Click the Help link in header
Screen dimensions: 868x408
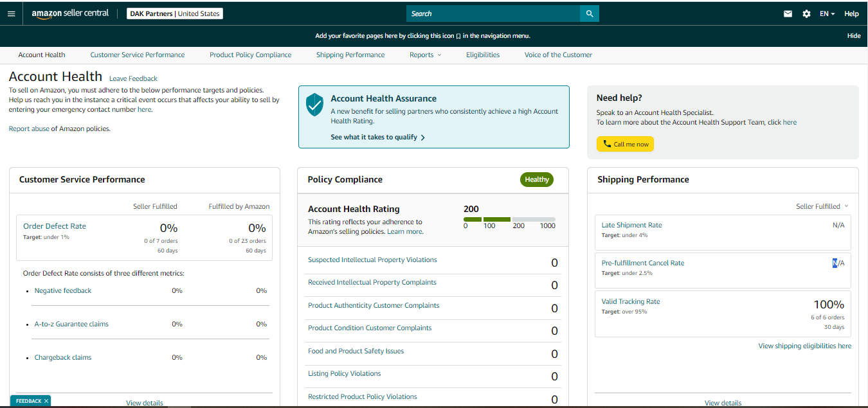[x=851, y=13]
